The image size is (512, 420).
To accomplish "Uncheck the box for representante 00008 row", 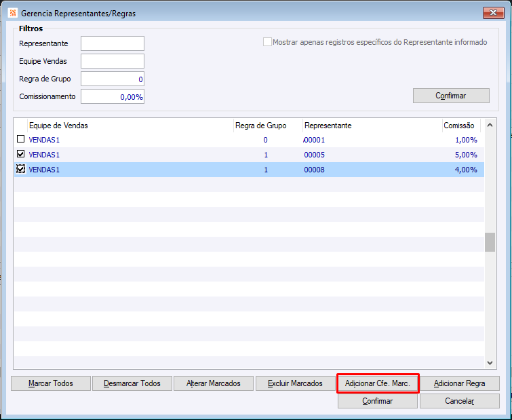I will 20,169.
